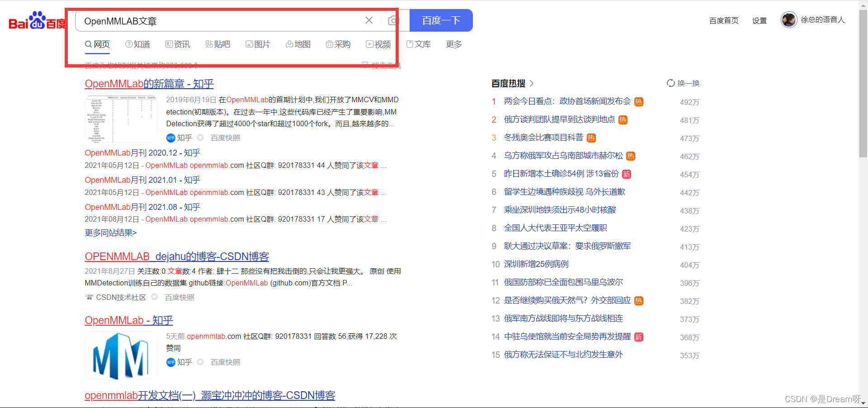Select the 网页 tab
868x408 pixels.
click(97, 44)
